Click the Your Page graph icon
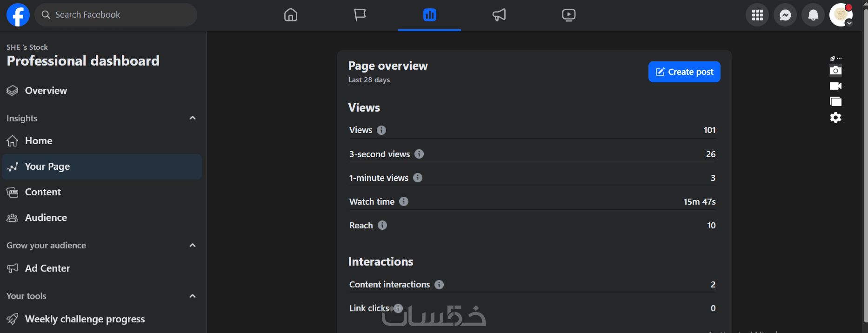 point(13,166)
